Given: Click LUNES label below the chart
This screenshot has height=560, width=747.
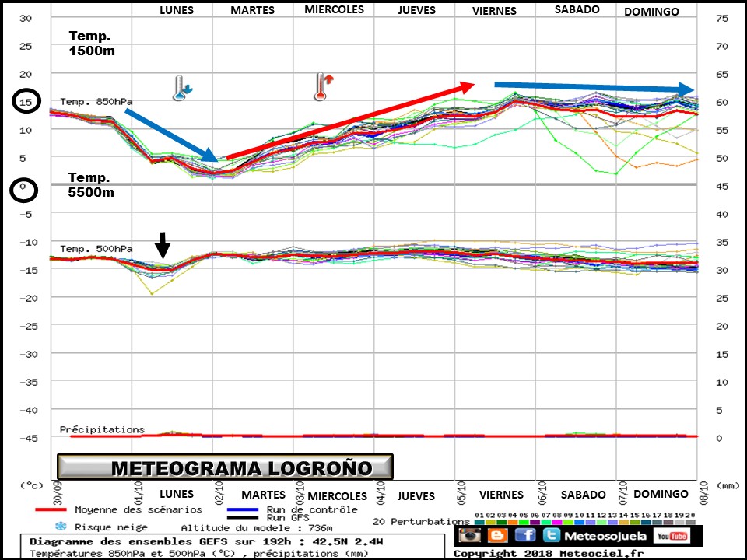Looking at the screenshot, I should click(x=177, y=494).
